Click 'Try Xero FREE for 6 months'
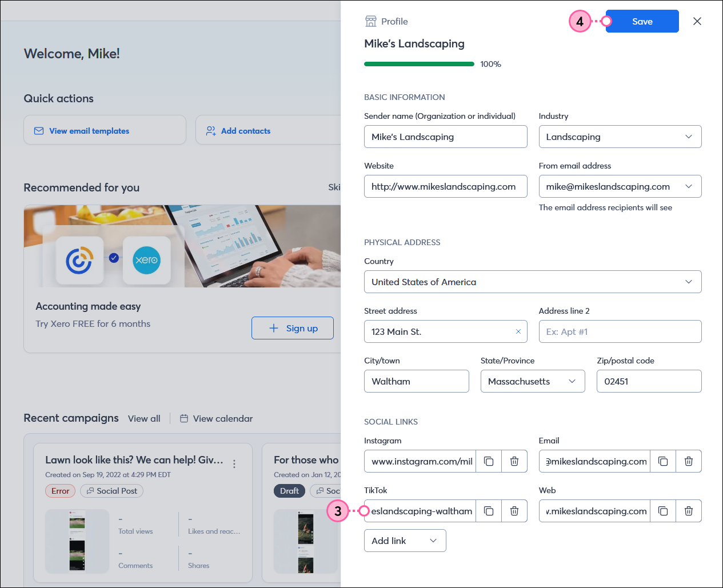723x588 pixels. click(93, 323)
